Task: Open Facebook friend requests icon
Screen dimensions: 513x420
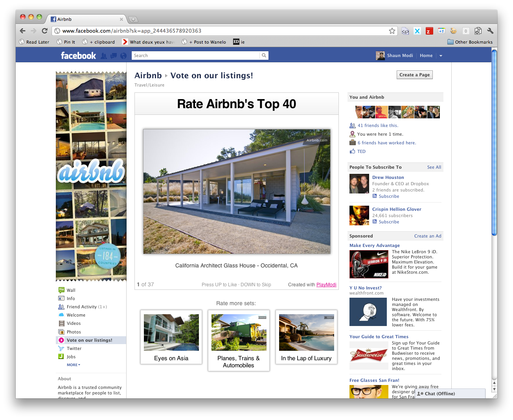Action: coord(104,56)
